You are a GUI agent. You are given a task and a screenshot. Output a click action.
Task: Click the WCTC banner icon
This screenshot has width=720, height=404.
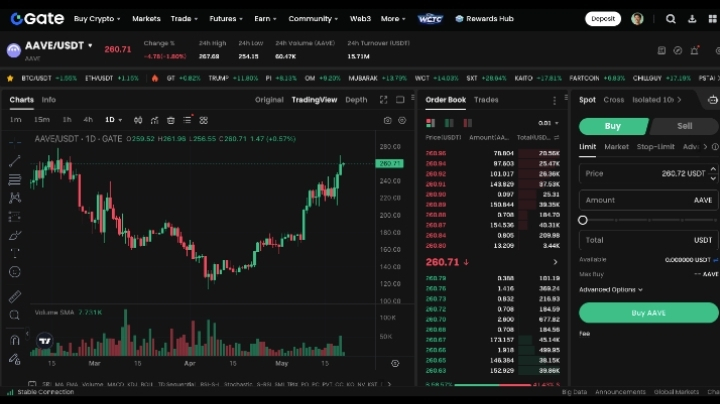point(430,19)
